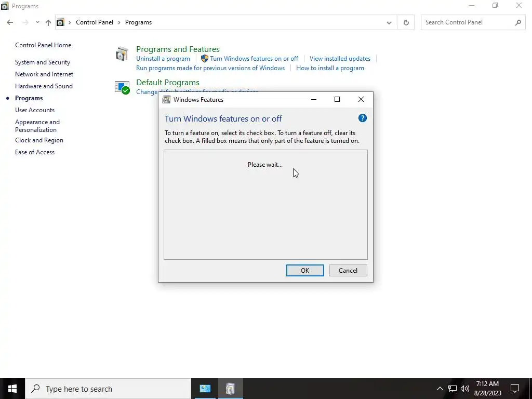Open Ease of Access category
The width and height of the screenshot is (532, 399).
35,152
